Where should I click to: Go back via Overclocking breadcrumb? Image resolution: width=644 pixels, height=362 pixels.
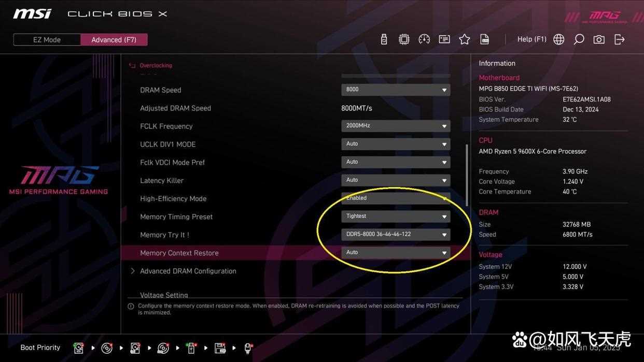[x=156, y=66]
